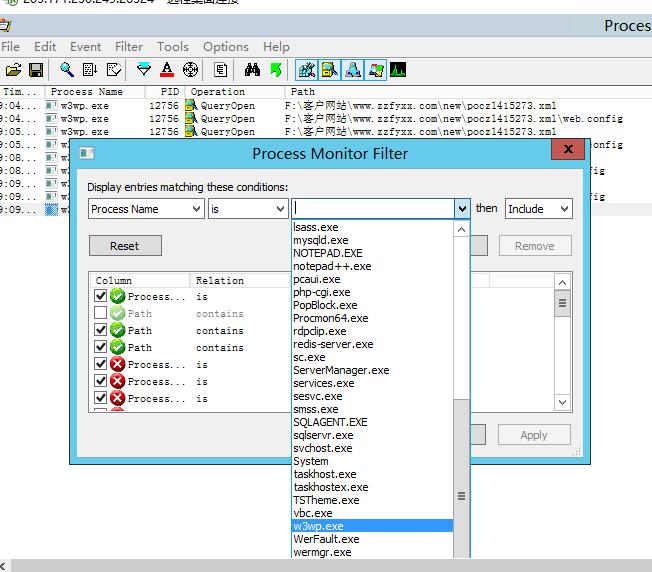Open a saved log file via toolbar

pyautogui.click(x=13, y=70)
